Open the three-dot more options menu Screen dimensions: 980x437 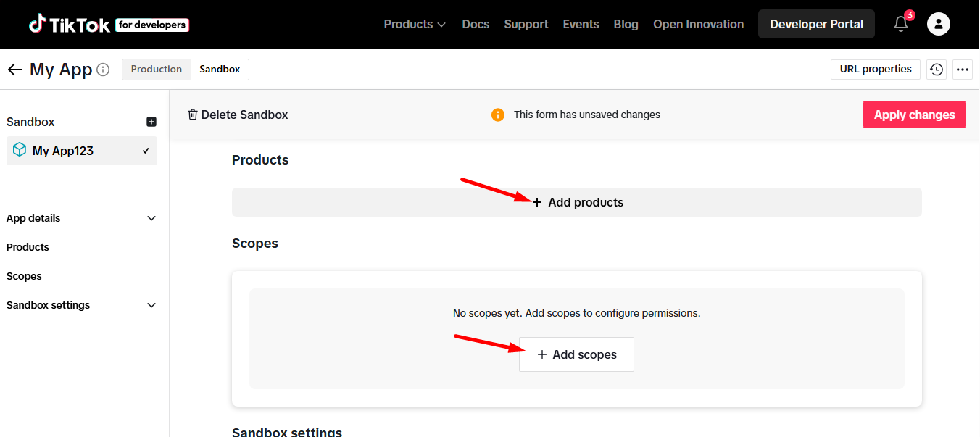pos(963,70)
